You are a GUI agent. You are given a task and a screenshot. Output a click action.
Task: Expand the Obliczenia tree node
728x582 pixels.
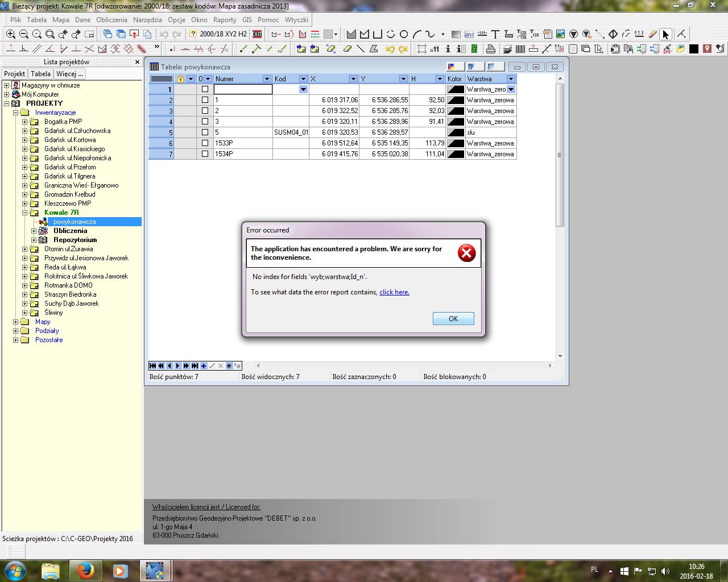coord(34,231)
